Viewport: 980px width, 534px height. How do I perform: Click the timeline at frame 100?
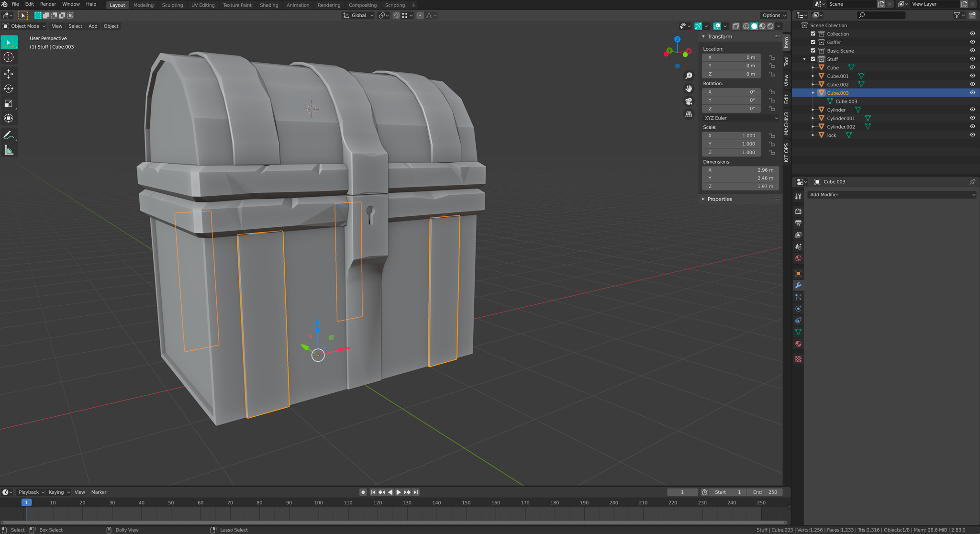tap(318, 503)
